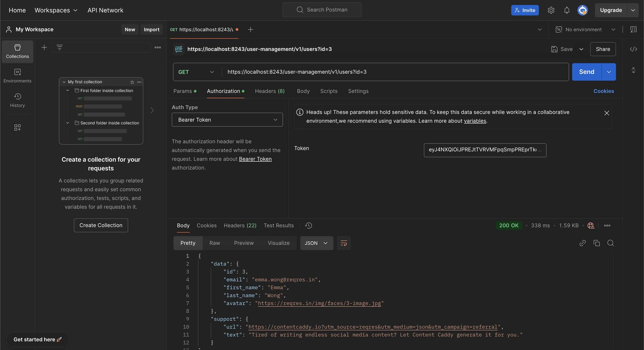
Task: Select the Authorization tab
Action: click(x=225, y=91)
